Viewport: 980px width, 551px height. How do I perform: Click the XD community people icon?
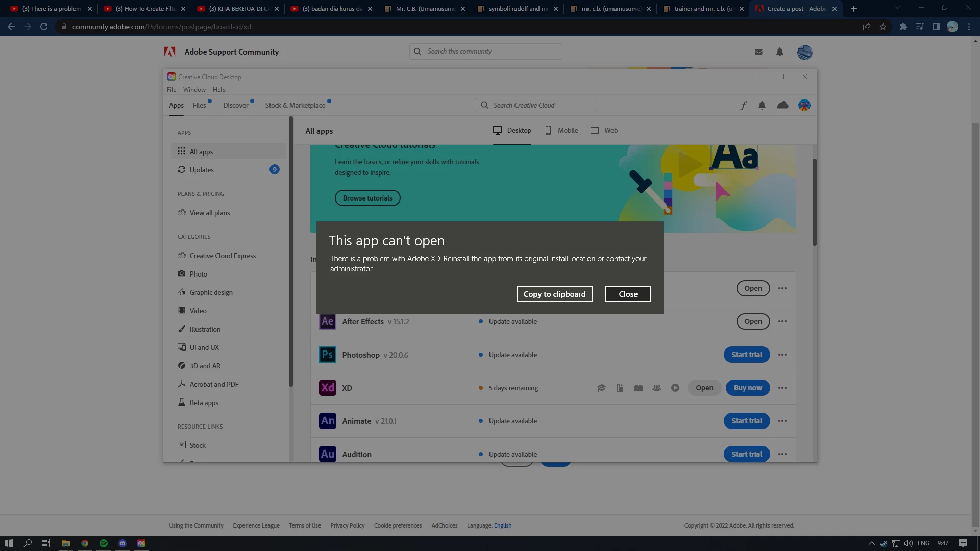657,388
